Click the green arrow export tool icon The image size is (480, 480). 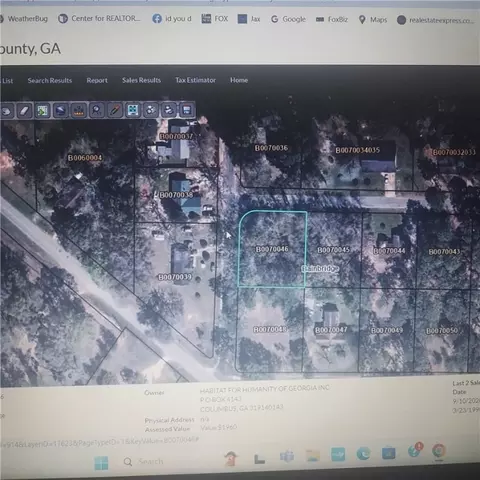click(x=42, y=110)
